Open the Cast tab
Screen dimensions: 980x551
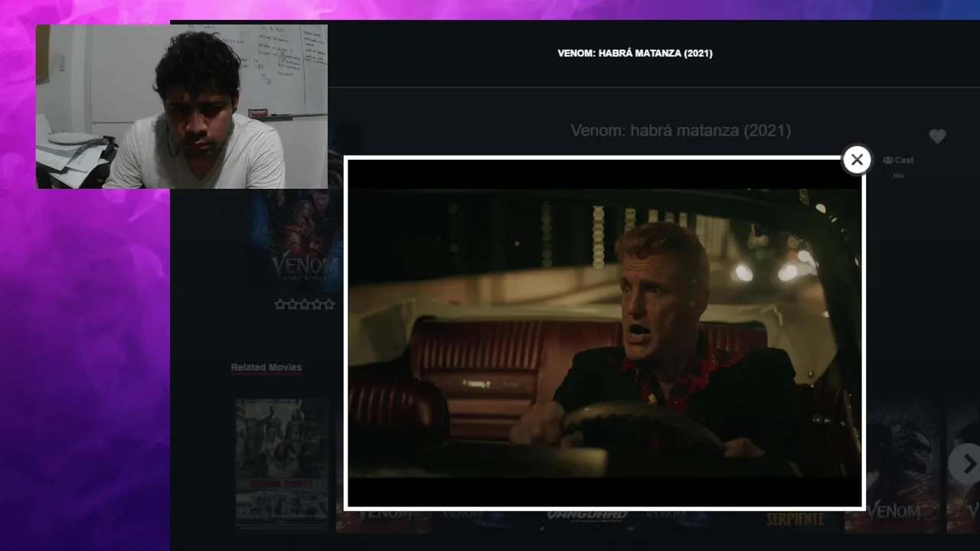coord(898,160)
